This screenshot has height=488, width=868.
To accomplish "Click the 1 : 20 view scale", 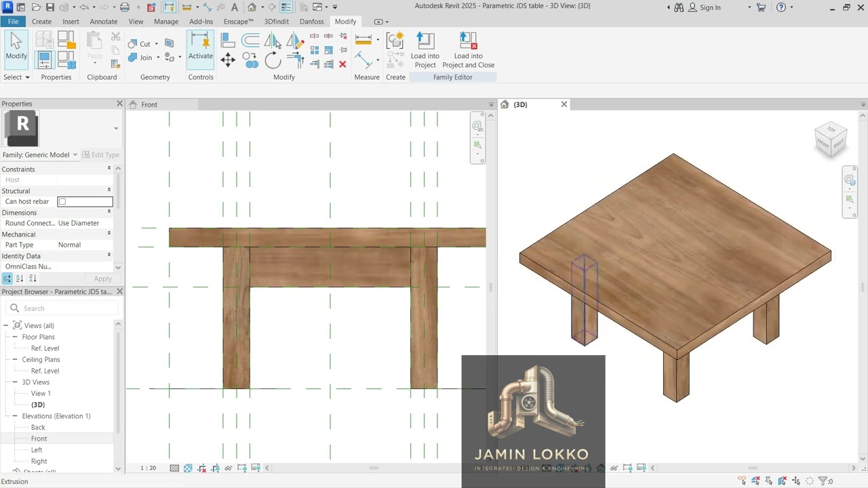I will (x=148, y=468).
